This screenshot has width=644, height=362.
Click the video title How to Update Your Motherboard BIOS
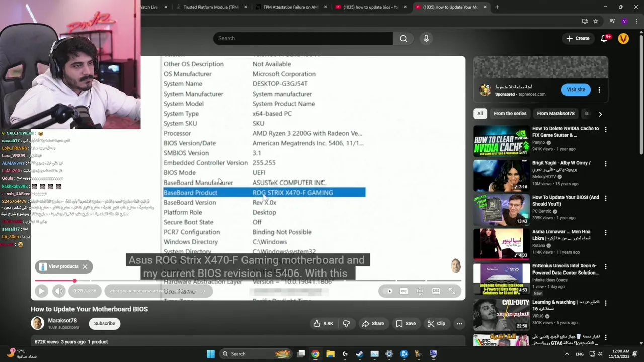pos(89,309)
